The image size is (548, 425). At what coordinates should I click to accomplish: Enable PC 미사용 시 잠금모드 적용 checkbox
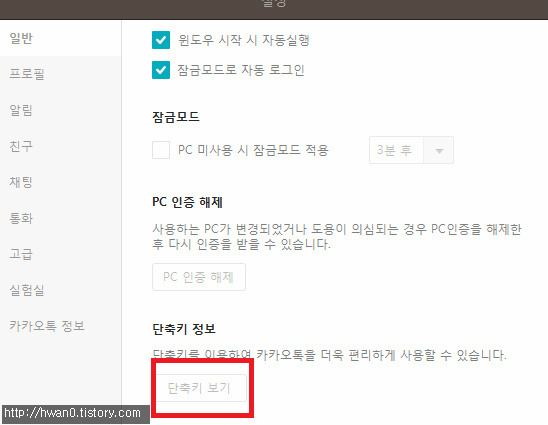pos(161,150)
